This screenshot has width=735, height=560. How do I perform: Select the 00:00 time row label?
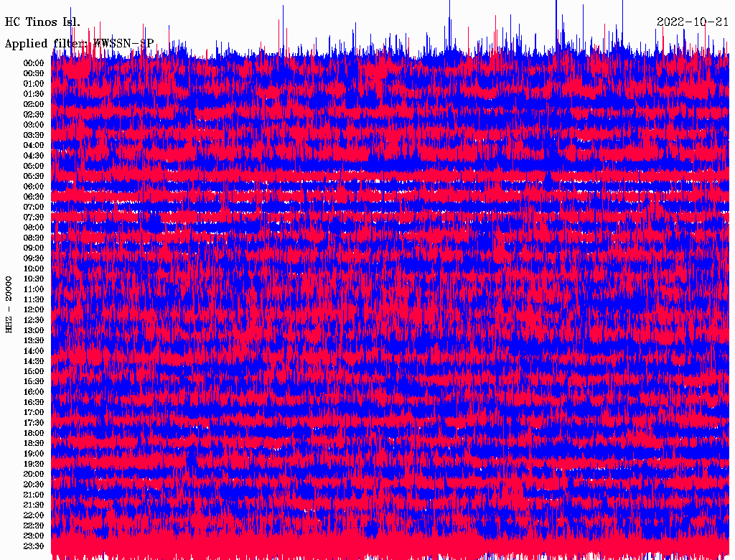pyautogui.click(x=34, y=63)
